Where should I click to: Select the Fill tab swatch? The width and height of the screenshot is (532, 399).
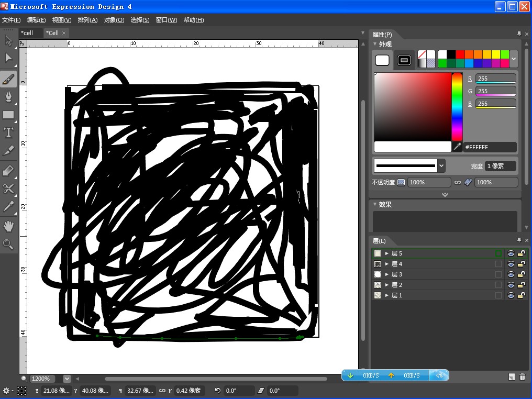[382, 60]
